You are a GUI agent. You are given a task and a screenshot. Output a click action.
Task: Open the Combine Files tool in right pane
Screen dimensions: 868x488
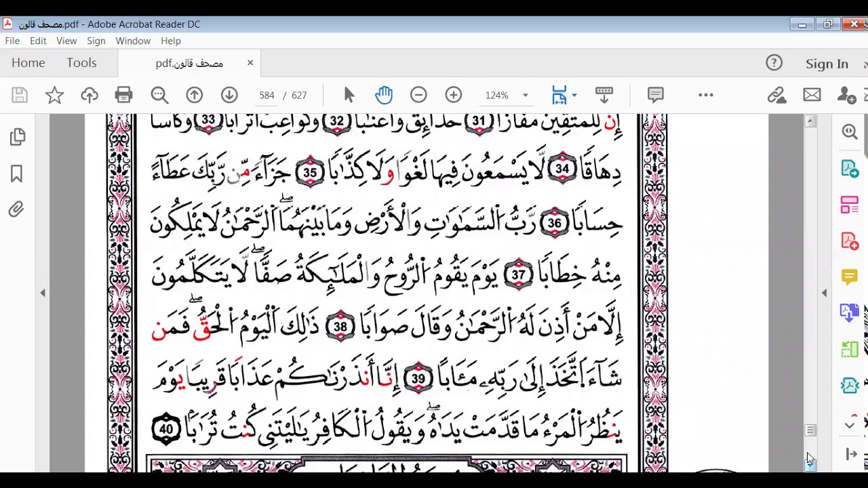point(850,312)
